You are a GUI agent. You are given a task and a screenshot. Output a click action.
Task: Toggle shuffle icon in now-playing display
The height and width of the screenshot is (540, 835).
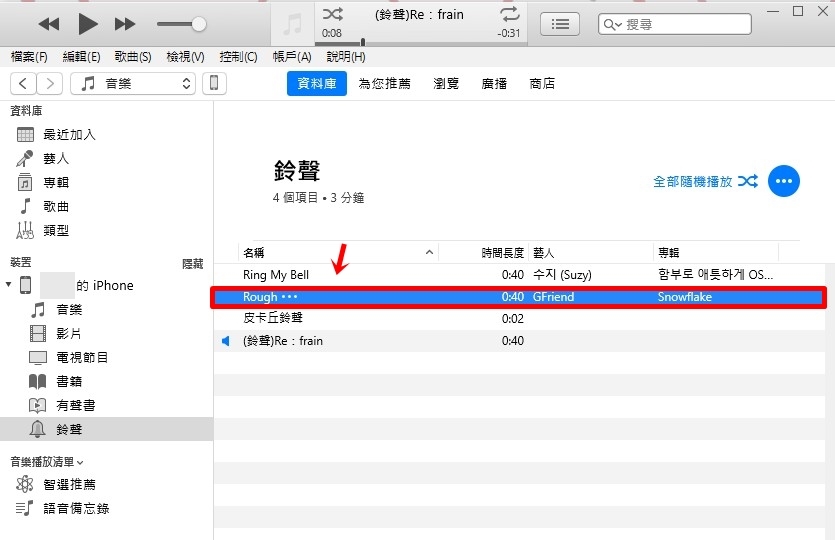tap(333, 14)
